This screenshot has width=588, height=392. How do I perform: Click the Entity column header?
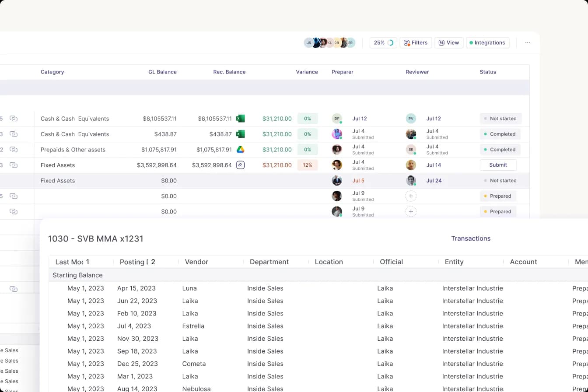(454, 262)
